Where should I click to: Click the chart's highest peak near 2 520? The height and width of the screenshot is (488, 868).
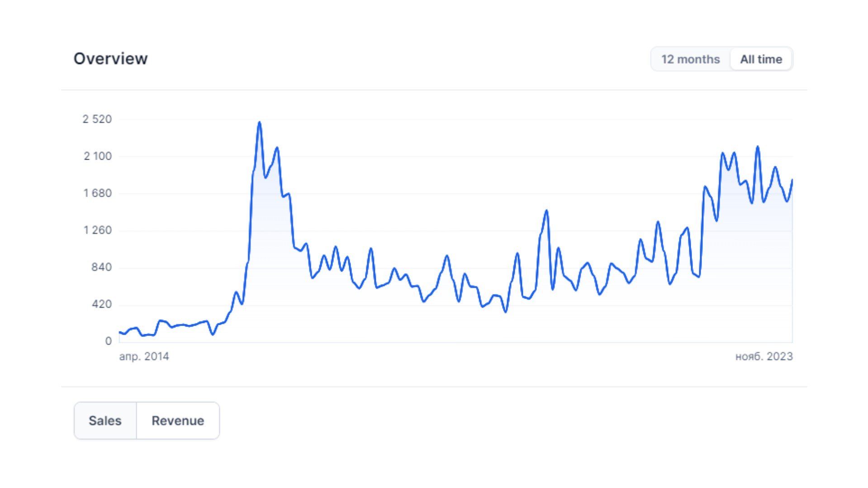(x=259, y=122)
